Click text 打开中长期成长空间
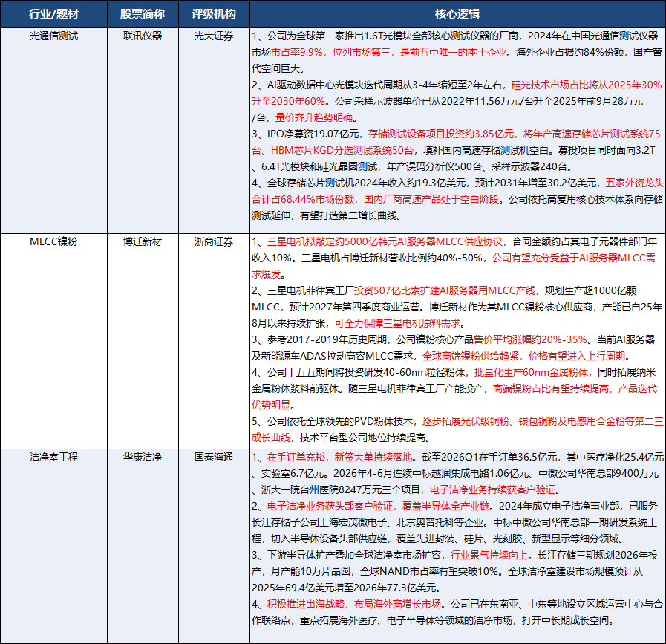Image resolution: width=666 pixels, height=644 pixels. pyautogui.click(x=565, y=621)
